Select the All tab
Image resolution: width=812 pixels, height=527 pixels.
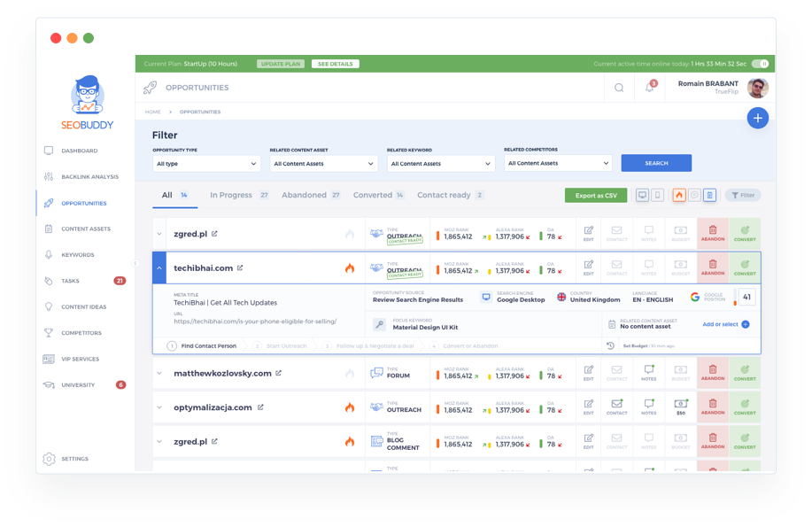click(x=174, y=196)
